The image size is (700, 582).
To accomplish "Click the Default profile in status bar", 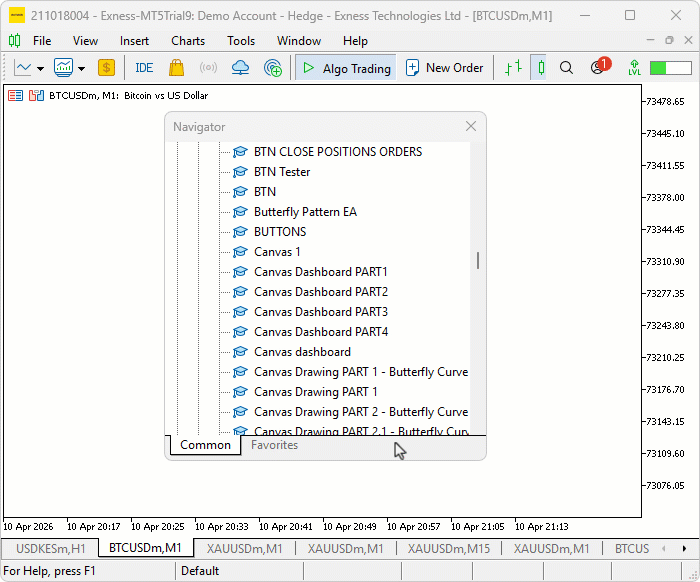I will [200, 571].
